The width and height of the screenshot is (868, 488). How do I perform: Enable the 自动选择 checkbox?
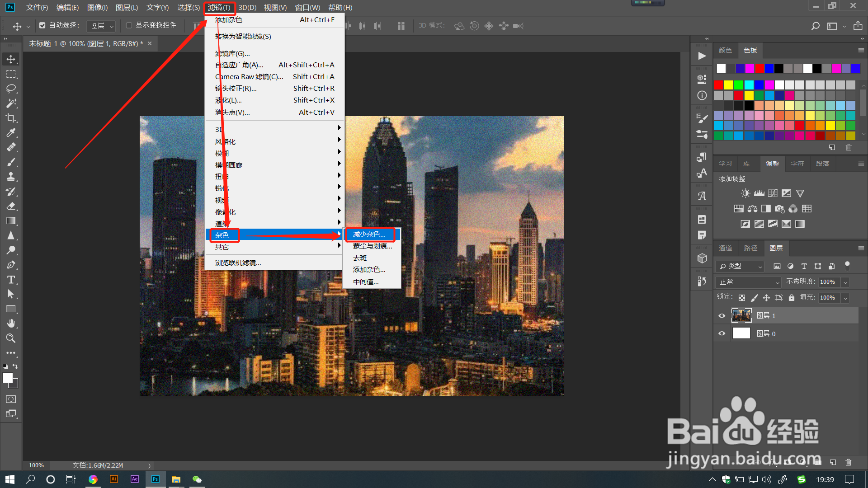point(42,25)
